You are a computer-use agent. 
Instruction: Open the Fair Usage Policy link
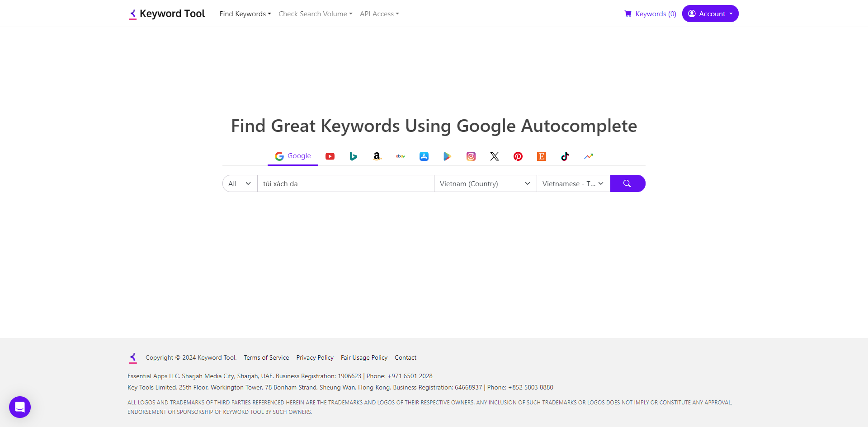364,357
